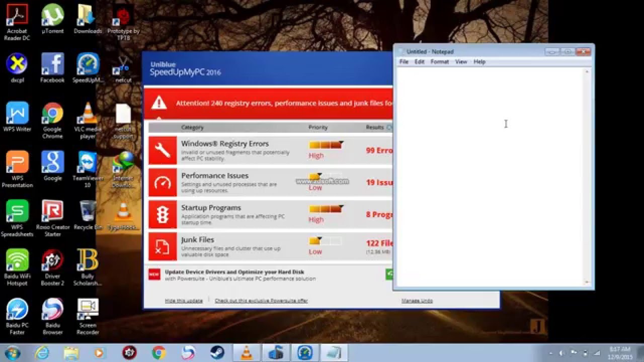Screen dimensions: 644x362
Task: Open the Help menu in Notepad
Action: [x=479, y=62]
